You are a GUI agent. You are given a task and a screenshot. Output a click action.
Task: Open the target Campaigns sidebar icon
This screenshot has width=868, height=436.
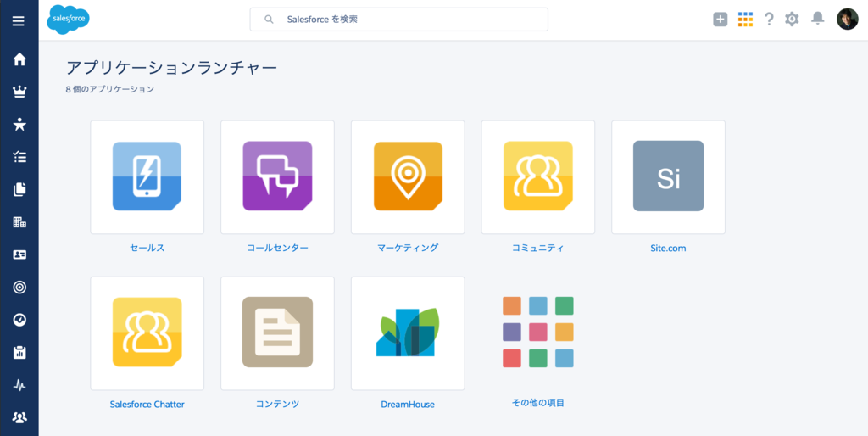click(x=19, y=287)
